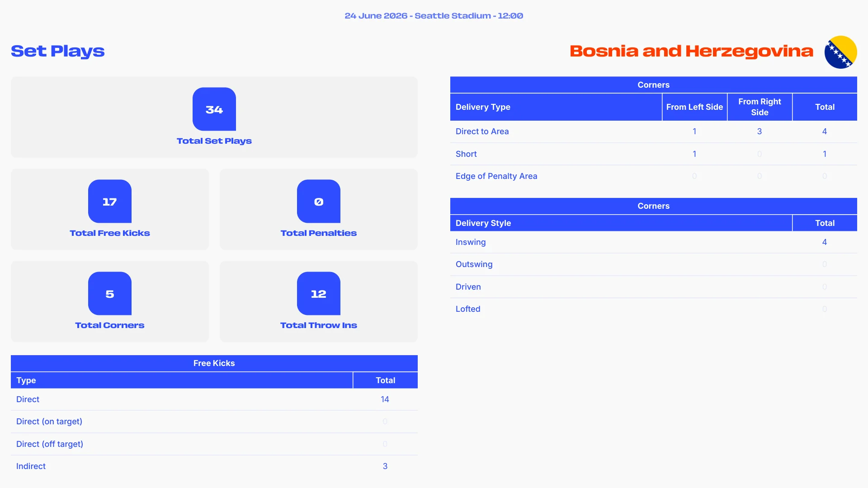Select the Edge of Penalty Area row
This screenshot has height=488, width=868.
point(654,176)
